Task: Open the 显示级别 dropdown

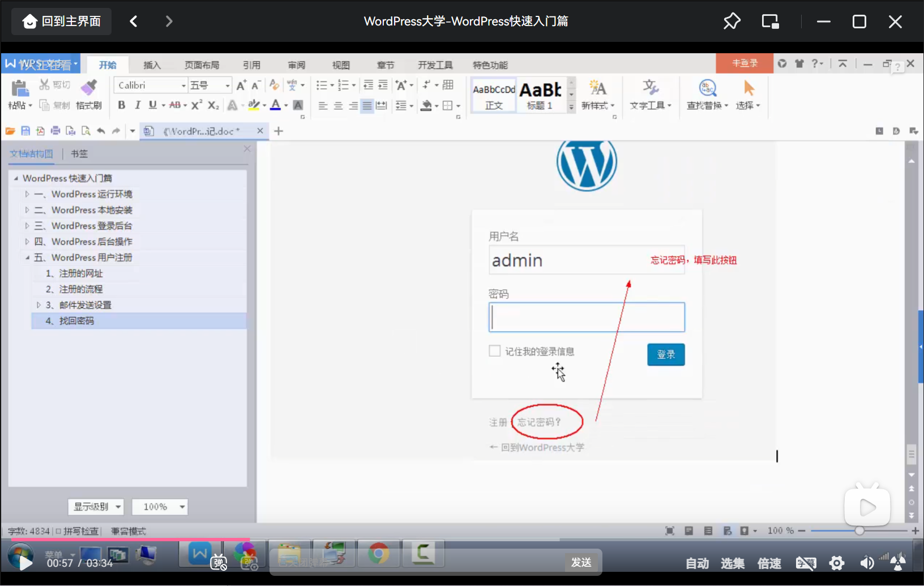Action: pos(96,507)
